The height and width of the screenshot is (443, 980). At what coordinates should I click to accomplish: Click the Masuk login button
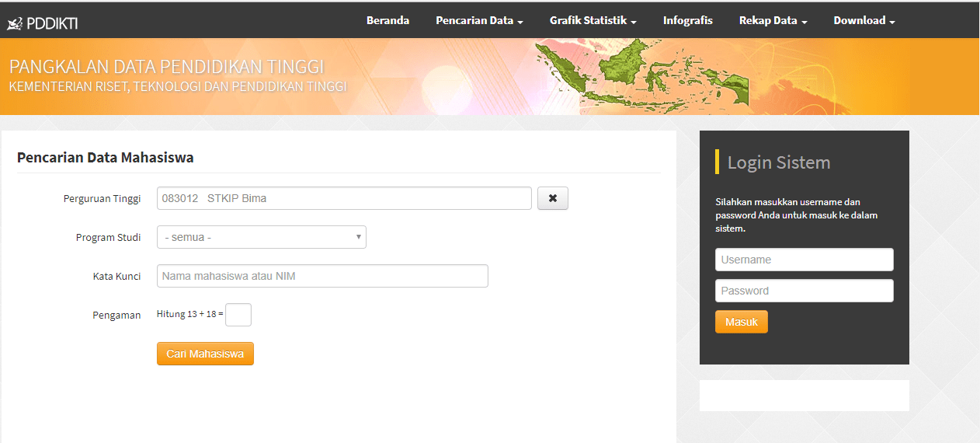point(742,322)
